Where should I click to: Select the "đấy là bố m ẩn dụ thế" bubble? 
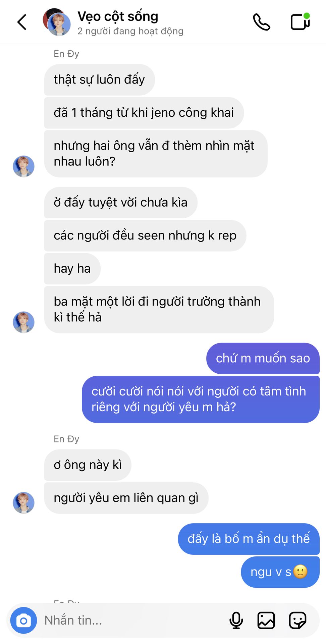pyautogui.click(x=249, y=539)
